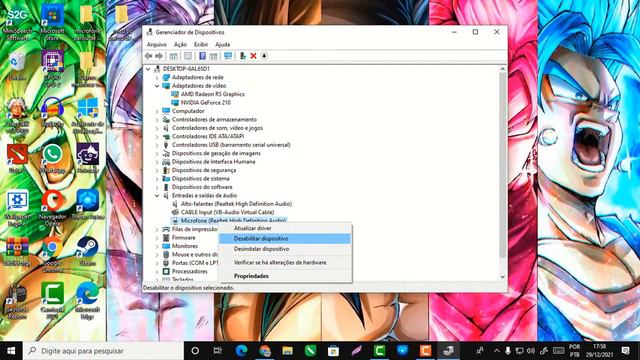The height and width of the screenshot is (360, 640).
Task: Expand Controladores USB node
Action: coord(157,145)
